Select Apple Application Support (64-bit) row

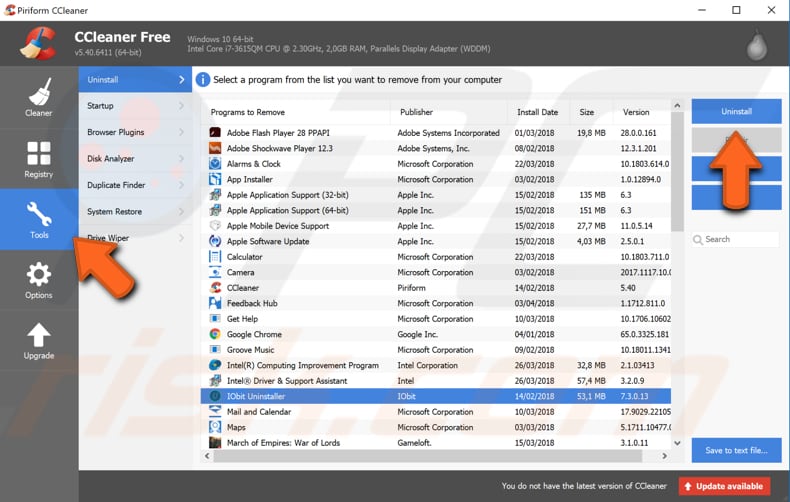(436, 210)
